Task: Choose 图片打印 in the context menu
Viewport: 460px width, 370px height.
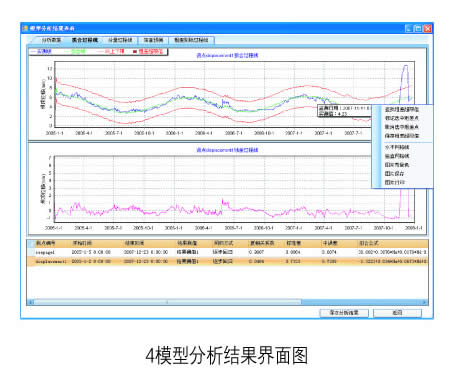Action: pyautogui.click(x=395, y=182)
